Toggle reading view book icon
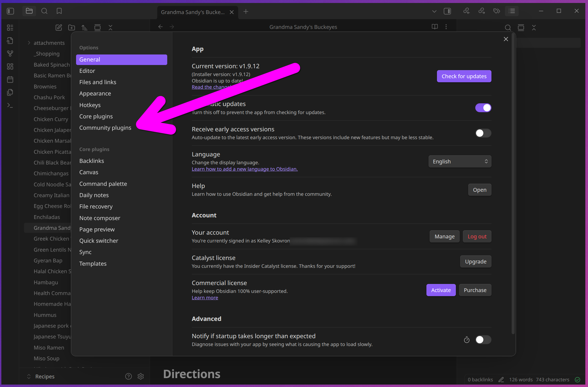Screen dimensions: 588x387 click(435, 27)
